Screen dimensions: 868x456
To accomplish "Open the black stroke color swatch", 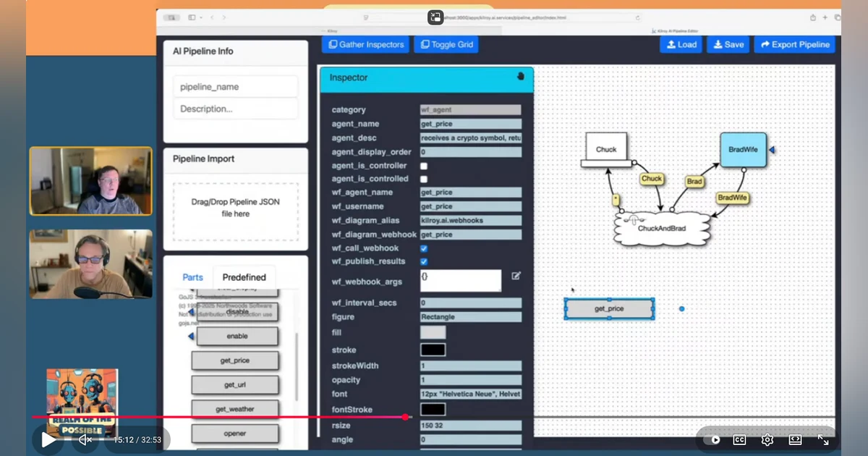I will (433, 350).
